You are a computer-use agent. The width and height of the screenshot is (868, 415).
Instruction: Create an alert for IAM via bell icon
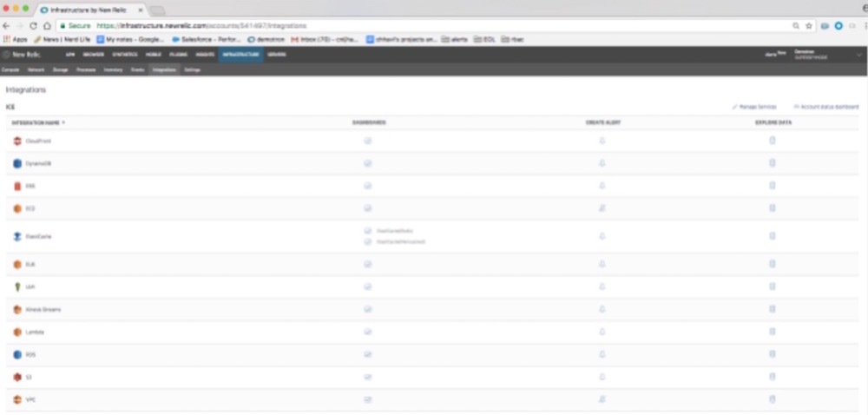click(x=602, y=287)
